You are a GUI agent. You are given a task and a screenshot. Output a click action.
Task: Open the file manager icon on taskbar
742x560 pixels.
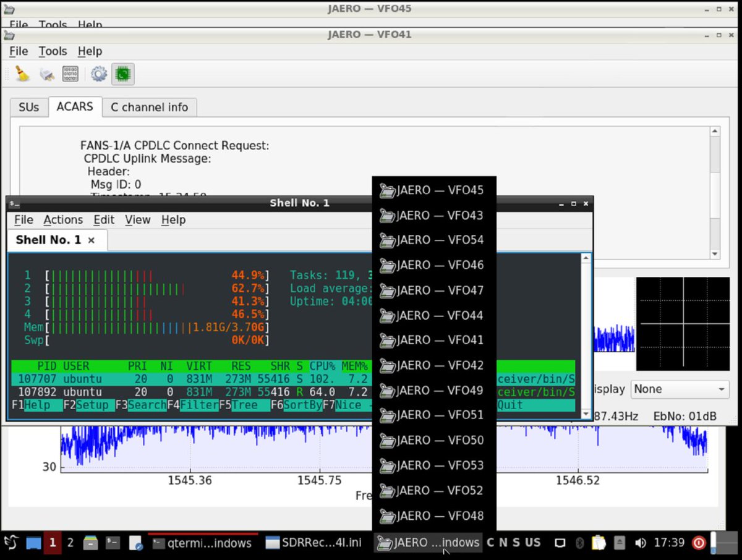coord(90,543)
